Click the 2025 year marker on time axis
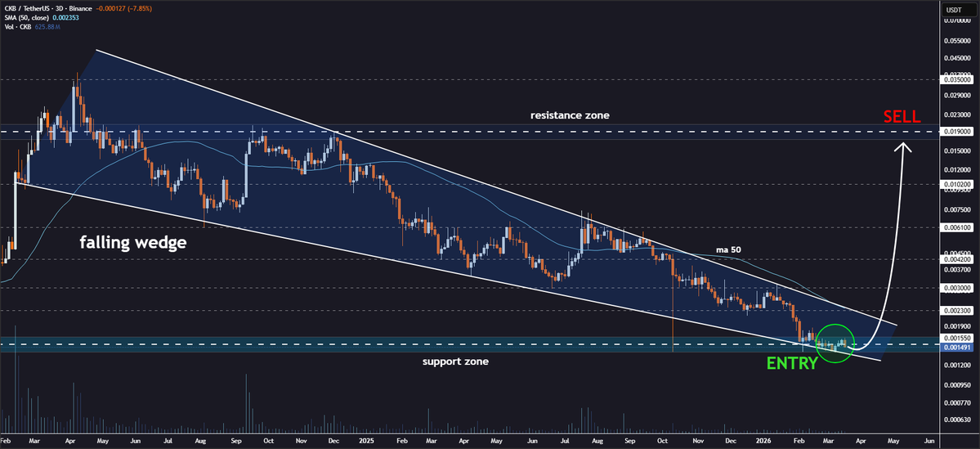The image size is (980, 449). coord(367,440)
